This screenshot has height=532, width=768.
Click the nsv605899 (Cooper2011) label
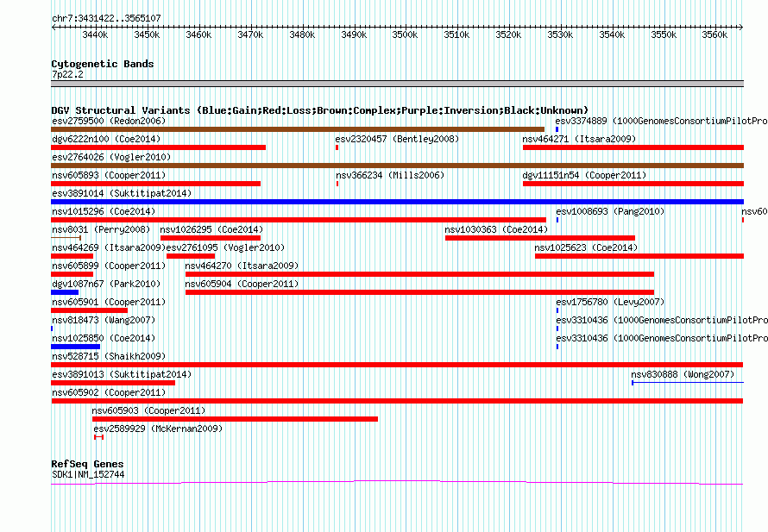(109, 266)
